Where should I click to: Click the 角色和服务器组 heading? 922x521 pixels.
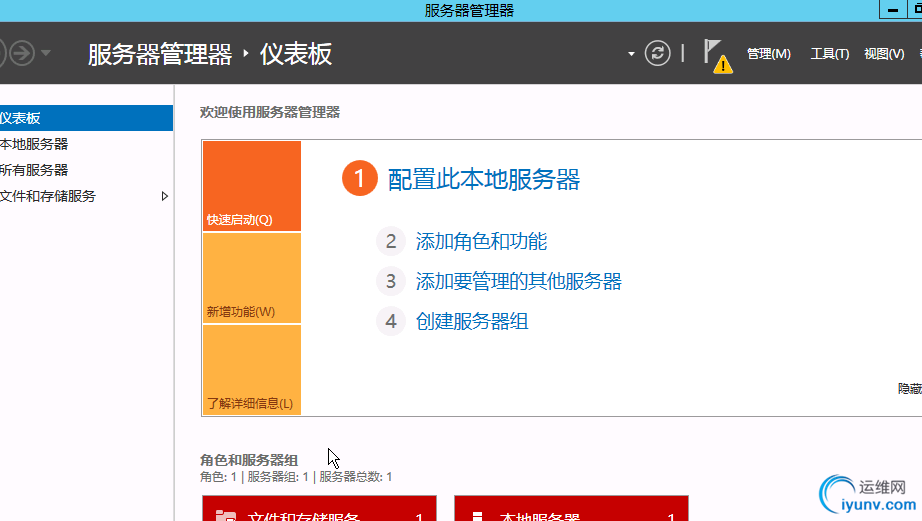point(249,460)
